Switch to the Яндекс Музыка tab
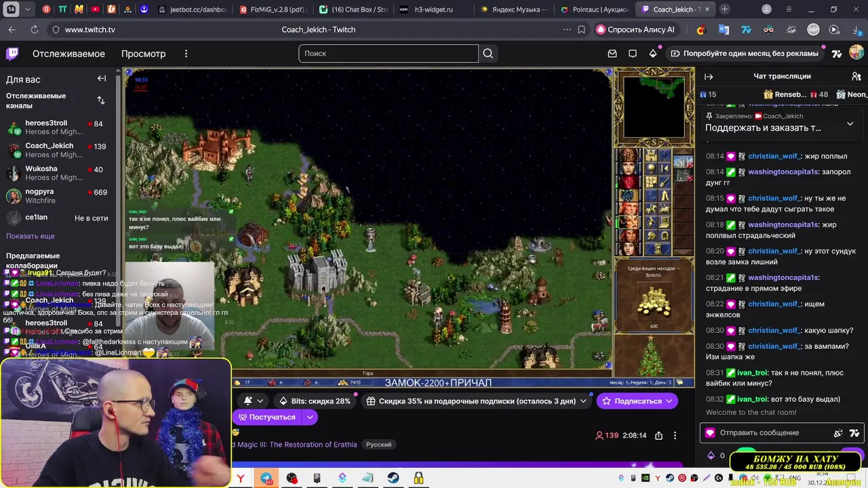The image size is (868, 488). [x=514, y=9]
